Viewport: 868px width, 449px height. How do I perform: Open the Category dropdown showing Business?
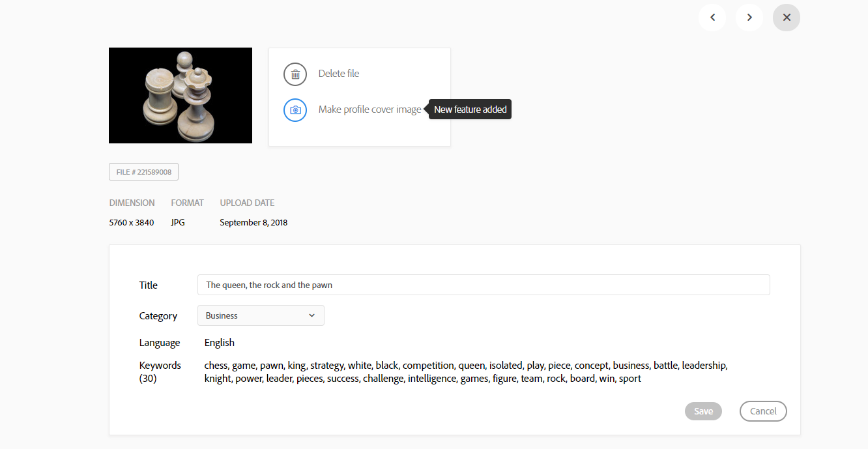pyautogui.click(x=260, y=315)
